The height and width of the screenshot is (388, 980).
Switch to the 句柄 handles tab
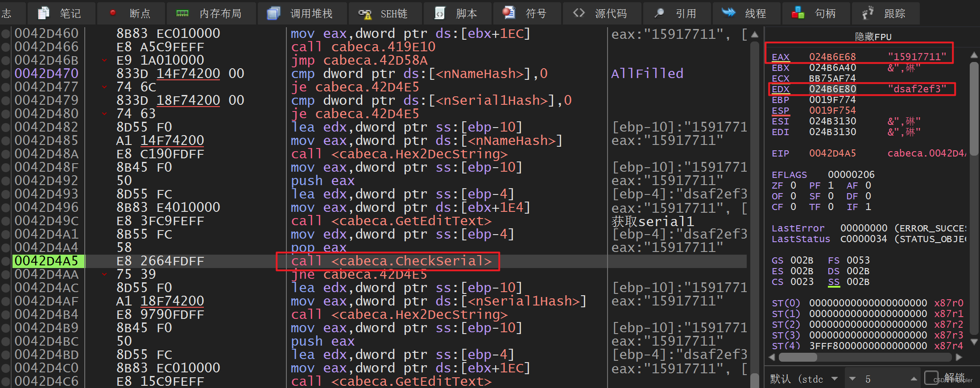pos(817,13)
